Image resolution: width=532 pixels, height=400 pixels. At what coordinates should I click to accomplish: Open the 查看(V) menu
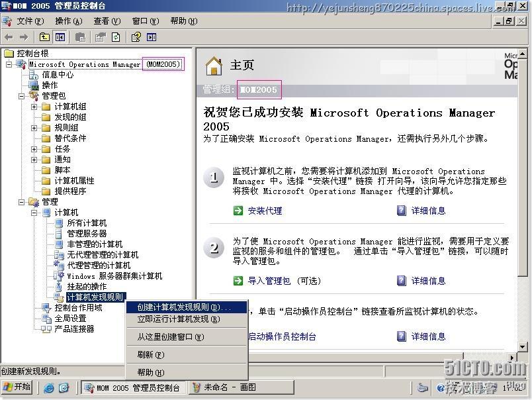[x=107, y=21]
